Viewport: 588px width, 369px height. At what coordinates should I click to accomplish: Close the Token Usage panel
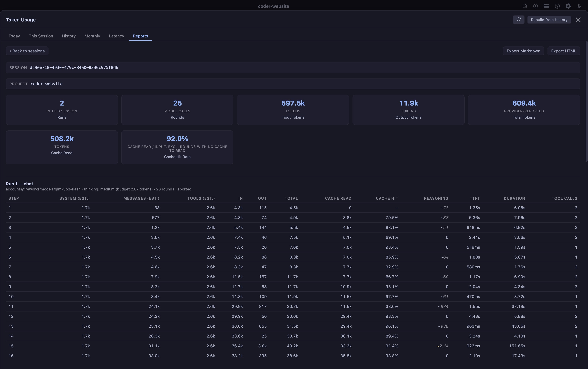click(x=578, y=20)
